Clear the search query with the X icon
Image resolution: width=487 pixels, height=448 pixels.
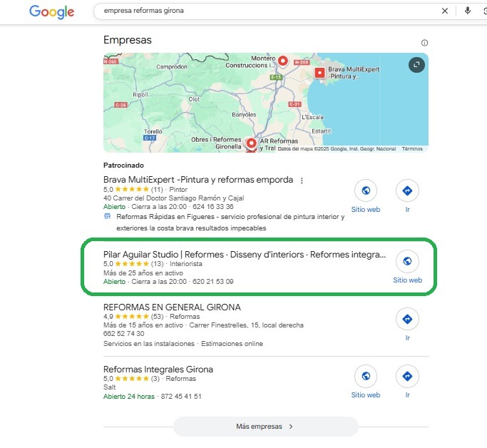coord(445,11)
